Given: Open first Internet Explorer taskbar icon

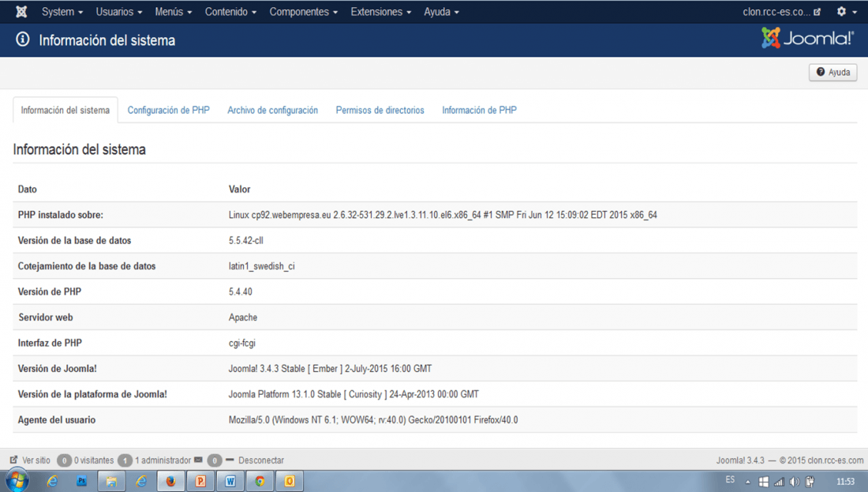Looking at the screenshot, I should 53,481.
